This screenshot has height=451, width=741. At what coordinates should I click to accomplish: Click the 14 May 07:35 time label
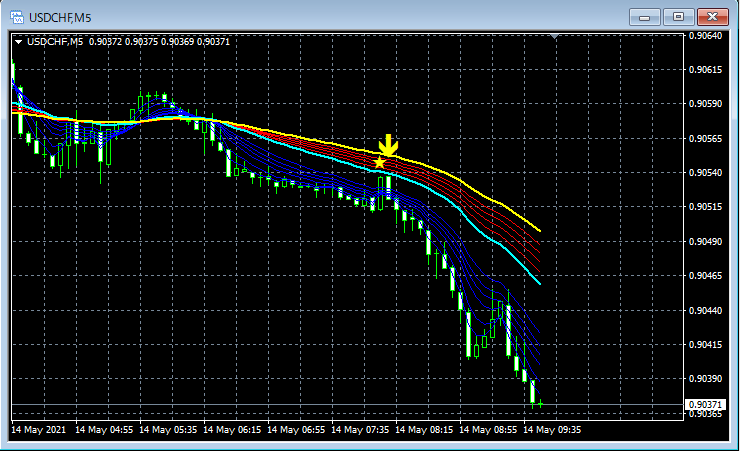(x=360, y=430)
